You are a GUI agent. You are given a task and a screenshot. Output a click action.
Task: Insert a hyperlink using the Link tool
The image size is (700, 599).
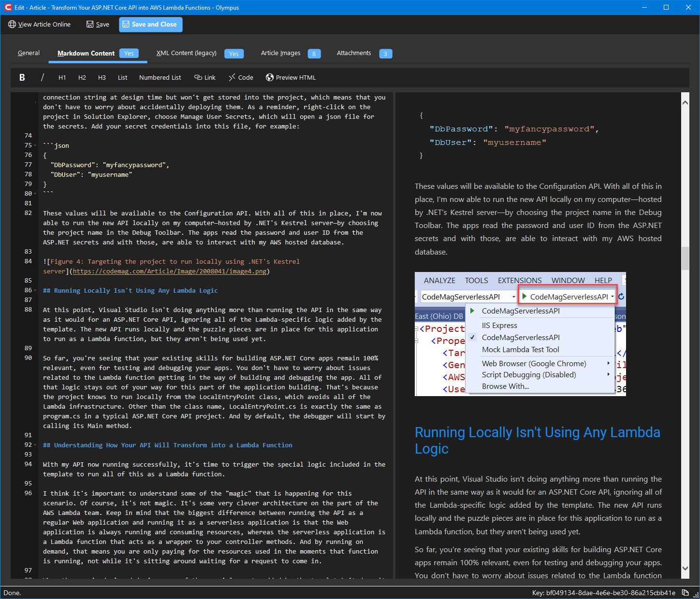tap(205, 77)
